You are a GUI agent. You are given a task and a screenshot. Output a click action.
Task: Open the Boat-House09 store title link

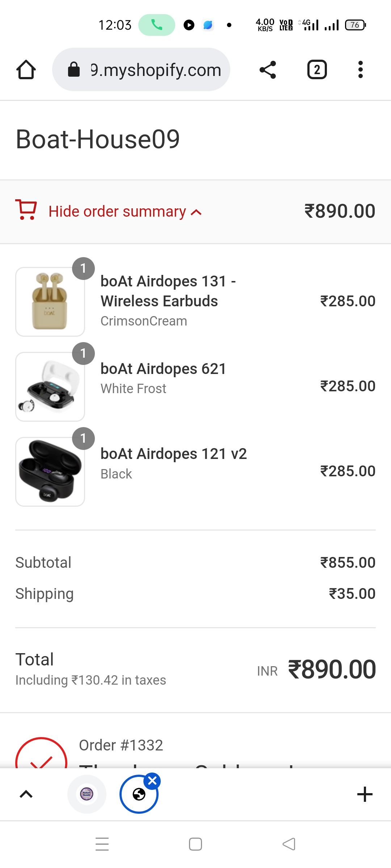coord(98,139)
